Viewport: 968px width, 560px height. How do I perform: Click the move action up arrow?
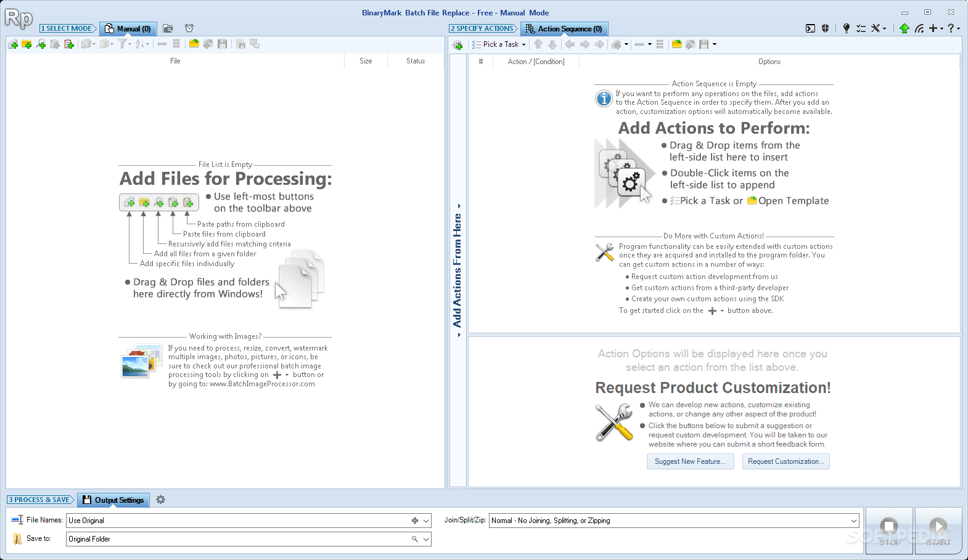pos(538,44)
